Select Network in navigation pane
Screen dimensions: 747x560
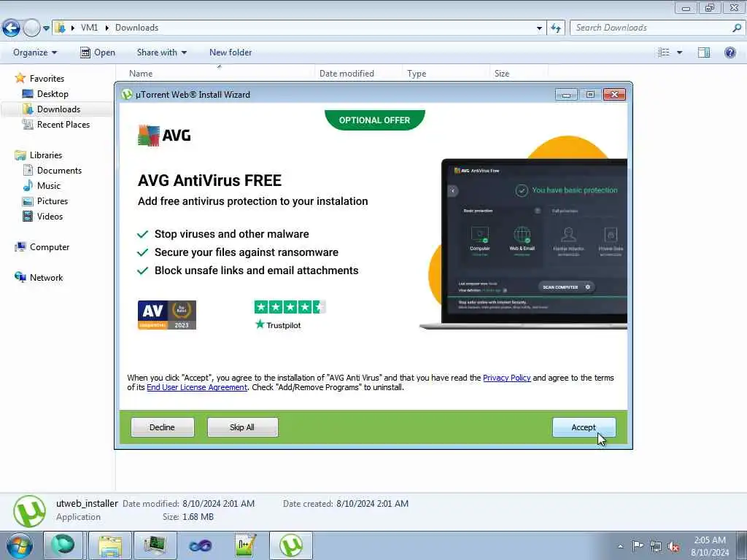(39, 277)
